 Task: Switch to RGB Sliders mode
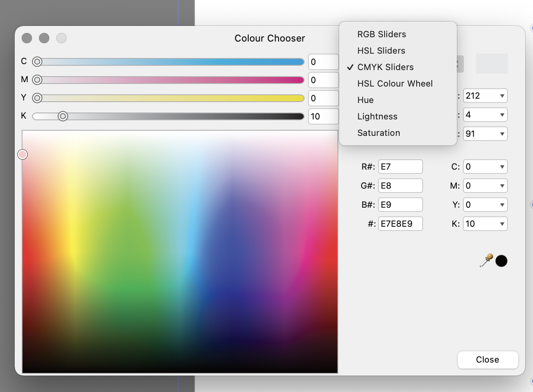point(382,34)
